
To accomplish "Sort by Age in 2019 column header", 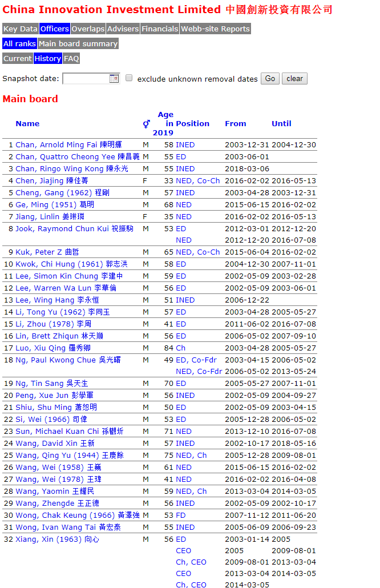I will tap(163, 124).
